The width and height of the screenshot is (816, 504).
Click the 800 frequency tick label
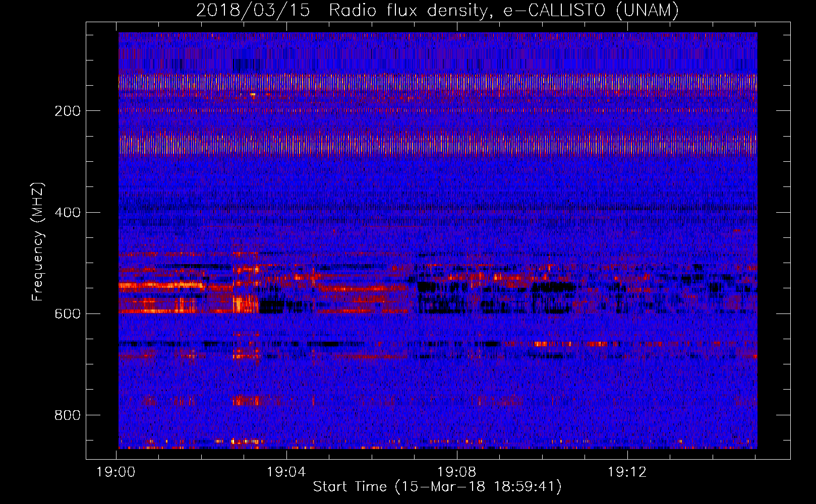(x=68, y=415)
